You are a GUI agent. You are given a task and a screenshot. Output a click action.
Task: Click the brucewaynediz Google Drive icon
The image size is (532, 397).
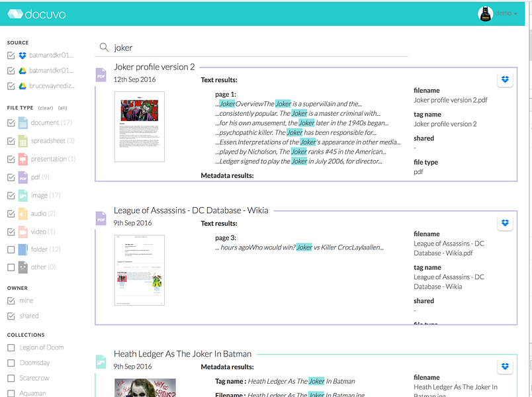point(22,86)
